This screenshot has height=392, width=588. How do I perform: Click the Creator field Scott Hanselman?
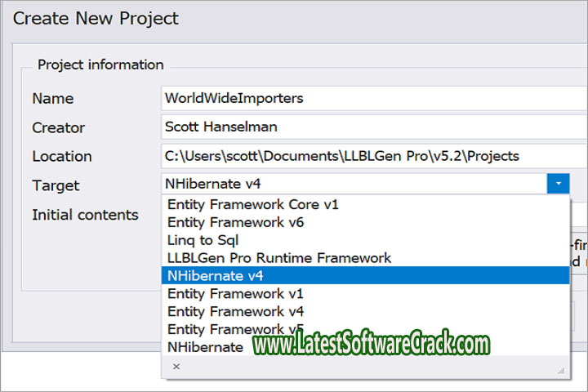click(x=374, y=127)
